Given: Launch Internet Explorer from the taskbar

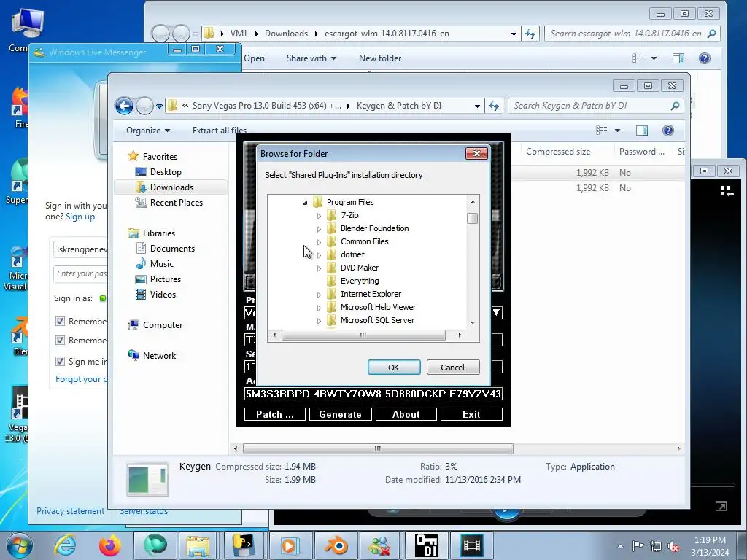Looking at the screenshot, I should [65, 545].
